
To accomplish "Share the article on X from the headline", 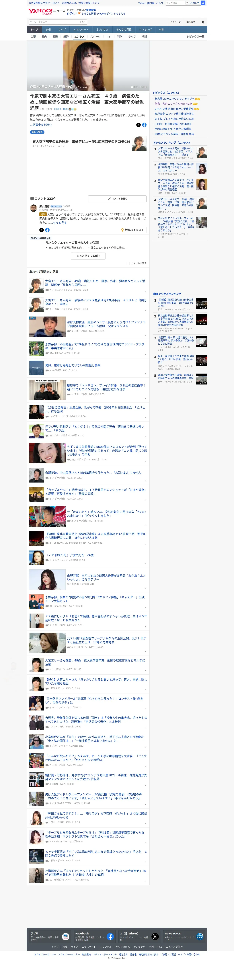I will click(139, 125).
